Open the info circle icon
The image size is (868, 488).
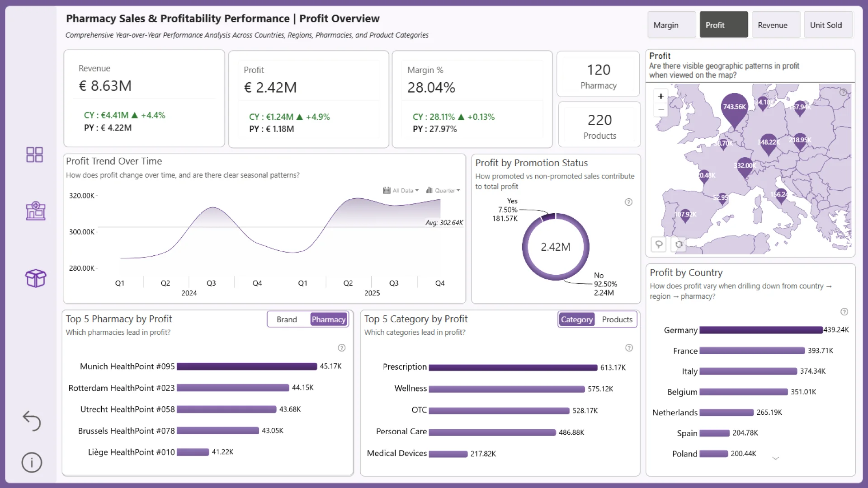click(32, 462)
